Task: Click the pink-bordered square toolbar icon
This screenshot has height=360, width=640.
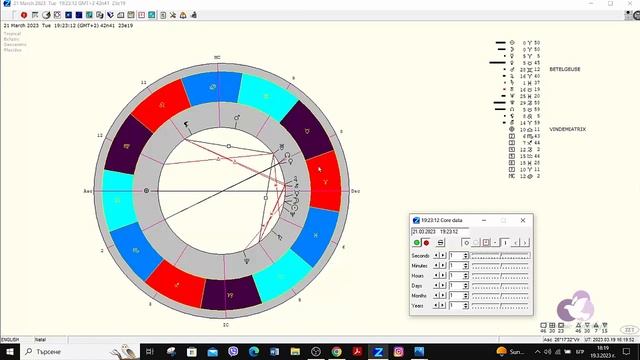Action: pos(141,15)
